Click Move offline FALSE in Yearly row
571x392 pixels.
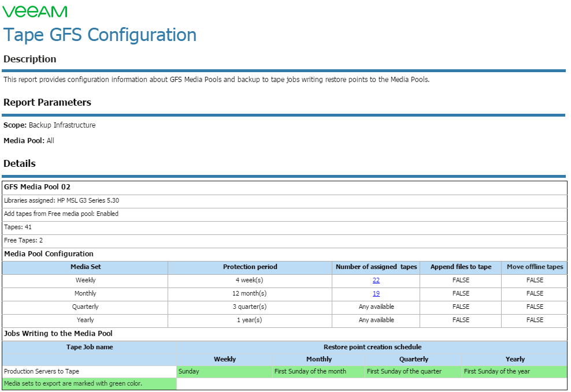click(534, 321)
